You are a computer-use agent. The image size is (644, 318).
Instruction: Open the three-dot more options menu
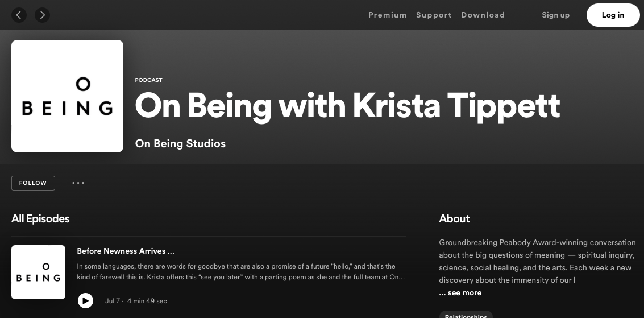[x=78, y=183]
